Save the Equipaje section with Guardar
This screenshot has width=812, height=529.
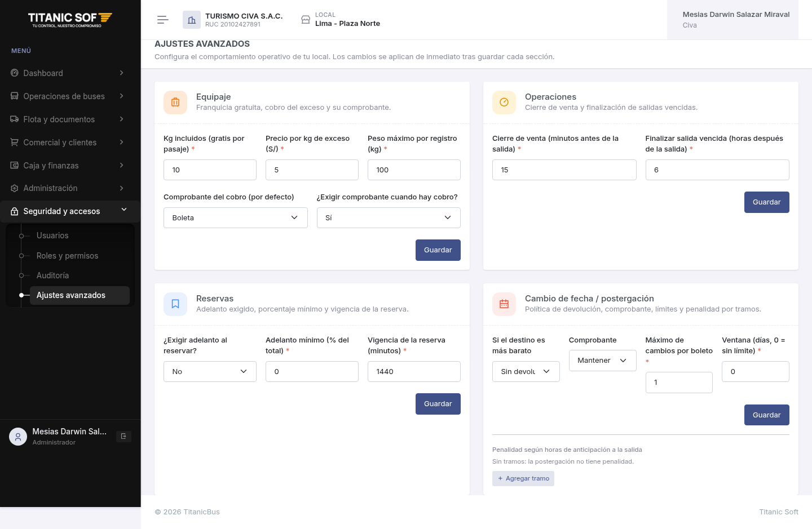click(438, 250)
